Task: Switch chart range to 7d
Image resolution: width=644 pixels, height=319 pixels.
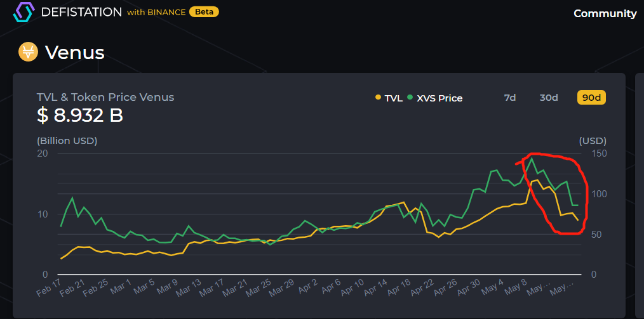Action: [509, 98]
